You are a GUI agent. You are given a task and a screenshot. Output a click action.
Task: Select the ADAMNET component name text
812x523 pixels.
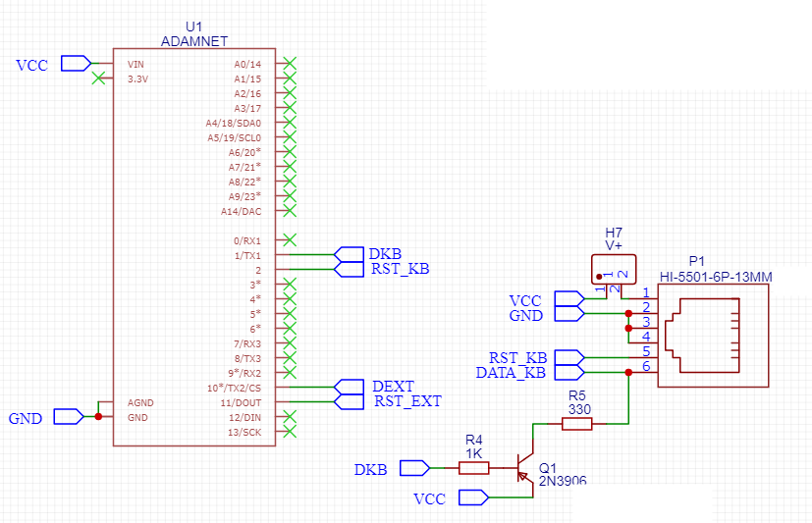tap(194, 41)
